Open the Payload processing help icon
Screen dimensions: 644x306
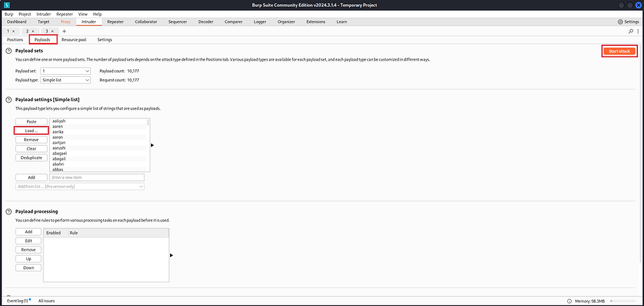tap(8, 212)
